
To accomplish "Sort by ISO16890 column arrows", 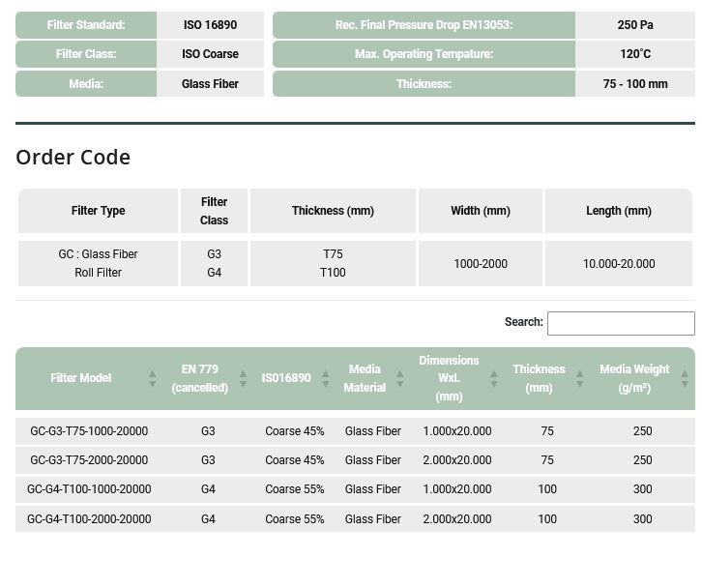I will (325, 378).
